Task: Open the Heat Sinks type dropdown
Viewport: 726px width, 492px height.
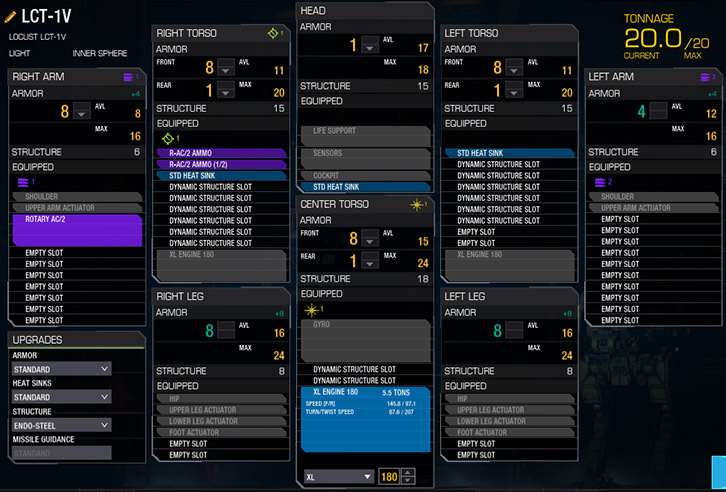Action: [62, 397]
